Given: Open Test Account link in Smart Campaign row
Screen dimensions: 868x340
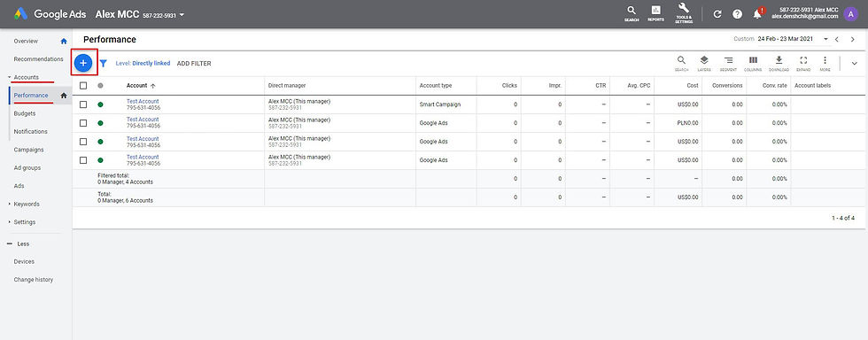Looking at the screenshot, I should pyautogui.click(x=143, y=101).
